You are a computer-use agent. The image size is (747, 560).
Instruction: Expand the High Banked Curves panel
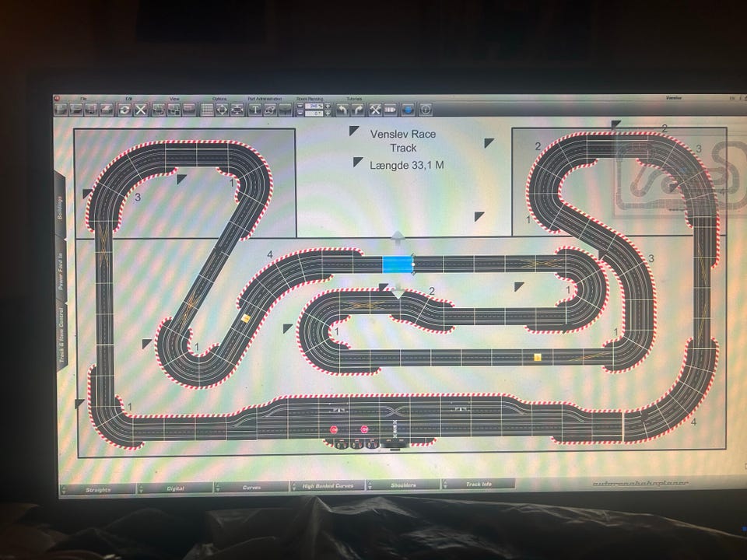coord(328,486)
